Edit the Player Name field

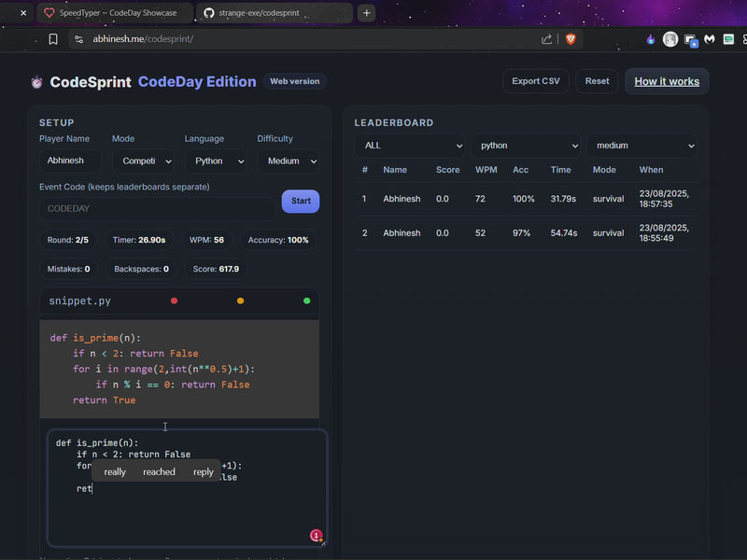pyautogui.click(x=71, y=161)
